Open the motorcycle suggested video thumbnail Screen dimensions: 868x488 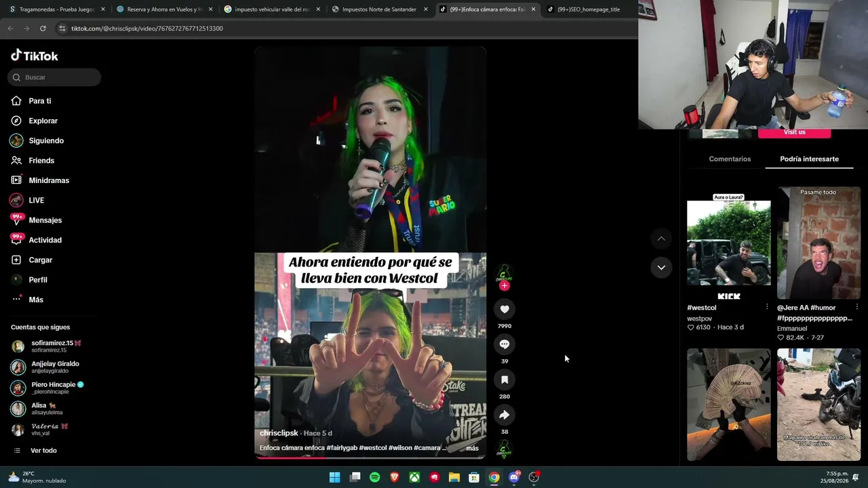[x=818, y=405]
